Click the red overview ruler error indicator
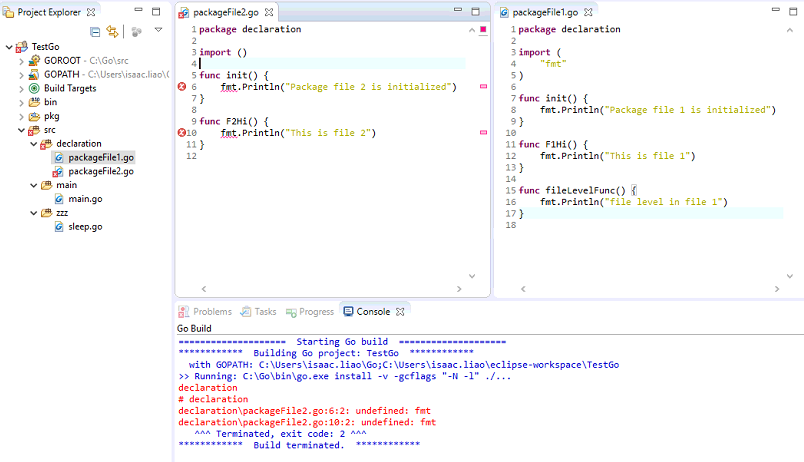804x462 pixels. [x=483, y=30]
